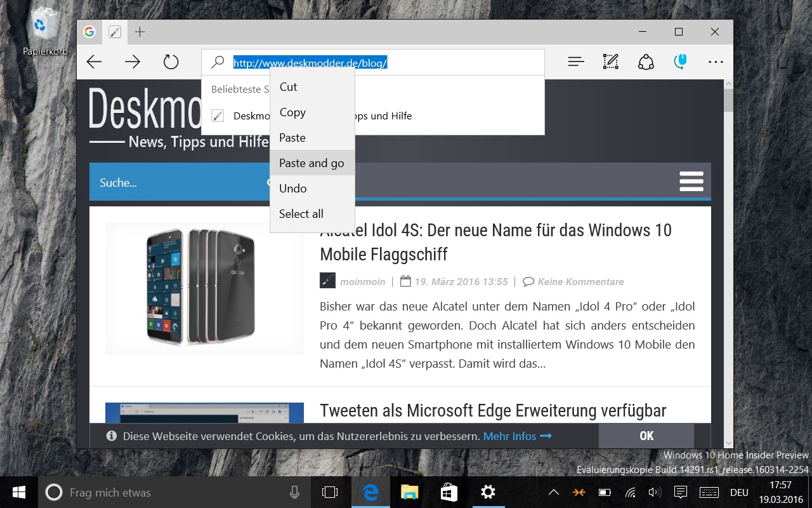Open the Edge Hub icon
Screen dimensions: 812x508
[x=576, y=62]
